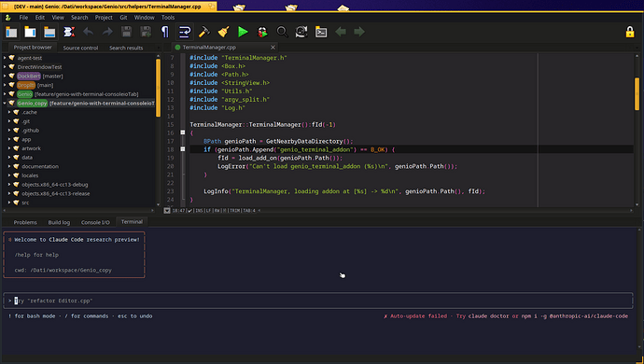The width and height of the screenshot is (644, 364).
Task: Click the Clean broom icon
Action: click(x=223, y=32)
